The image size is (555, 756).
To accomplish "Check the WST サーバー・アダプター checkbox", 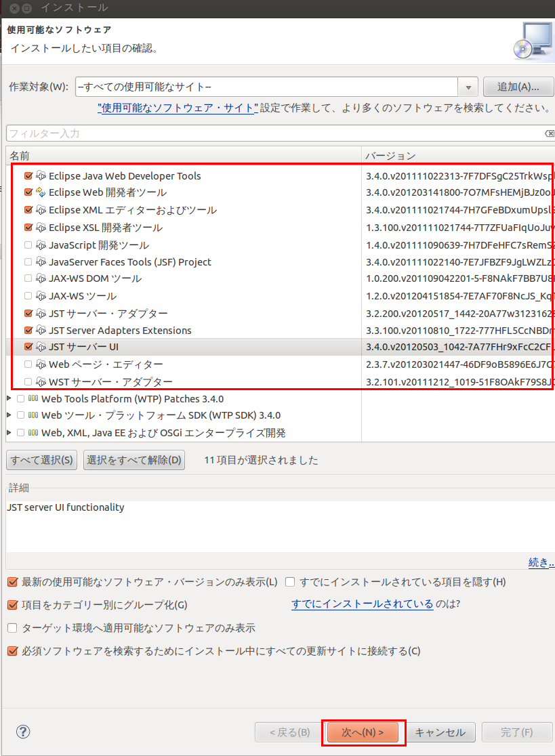I will (28, 382).
